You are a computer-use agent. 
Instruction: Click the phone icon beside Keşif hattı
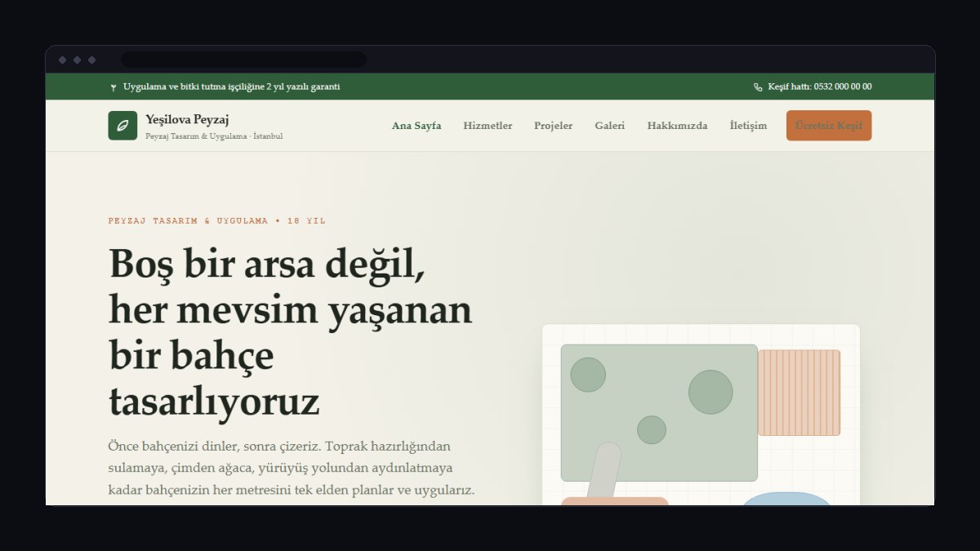pyautogui.click(x=758, y=87)
